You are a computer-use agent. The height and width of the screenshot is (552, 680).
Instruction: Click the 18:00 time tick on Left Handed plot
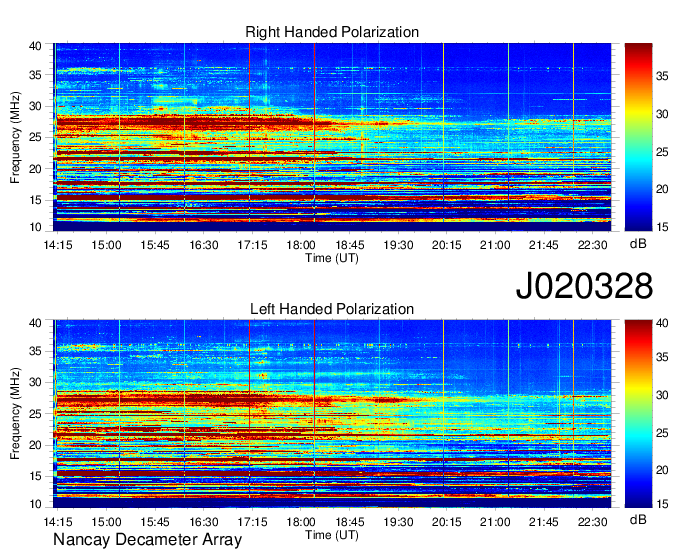pos(301,522)
